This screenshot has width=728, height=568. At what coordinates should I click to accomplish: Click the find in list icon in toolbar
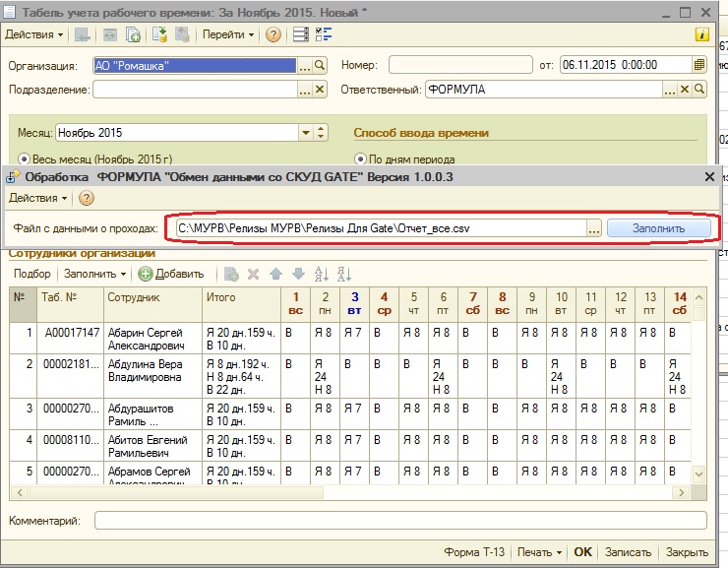coord(83,34)
